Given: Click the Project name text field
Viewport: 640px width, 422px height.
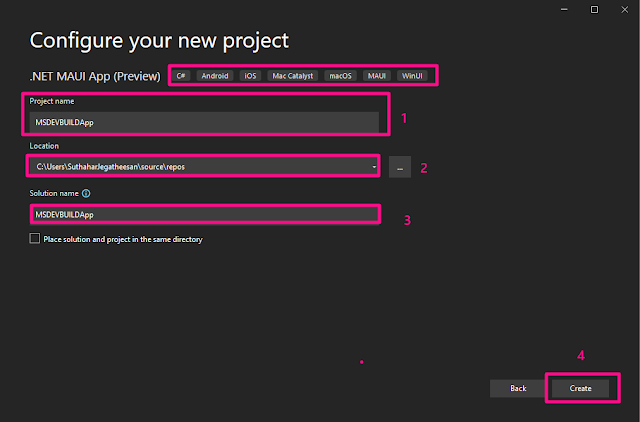Looking at the screenshot, I should click(204, 122).
